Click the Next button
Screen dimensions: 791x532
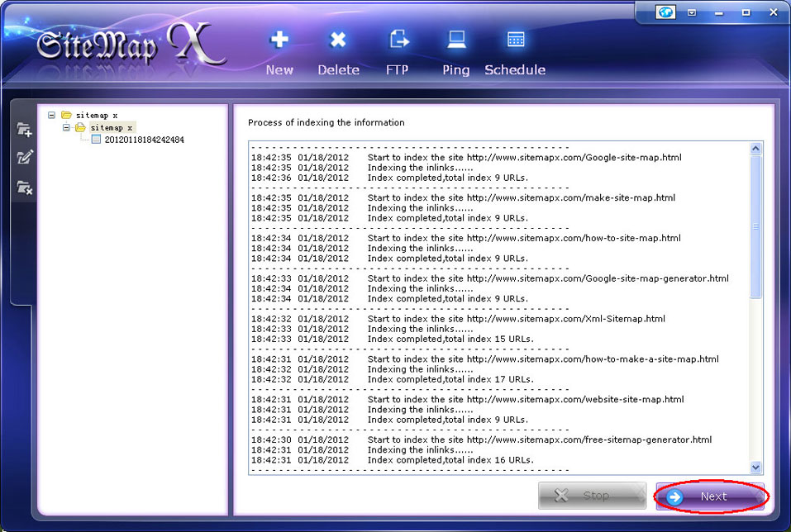[x=710, y=496]
